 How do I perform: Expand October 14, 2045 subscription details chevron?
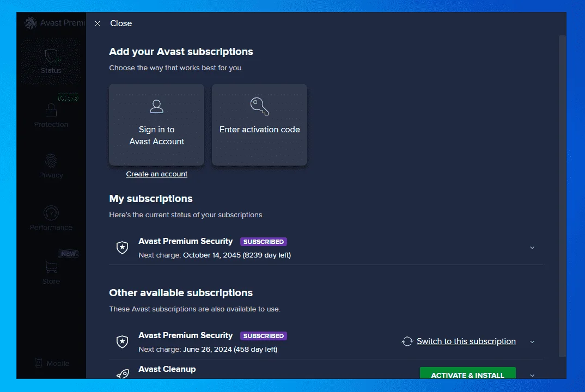532,248
